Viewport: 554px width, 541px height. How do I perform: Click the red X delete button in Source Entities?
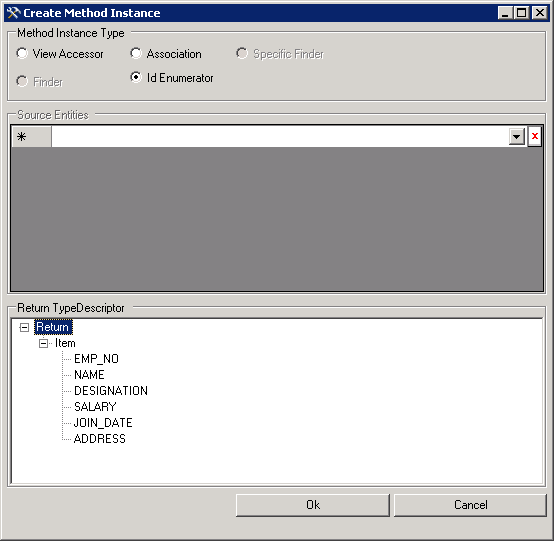click(x=535, y=136)
